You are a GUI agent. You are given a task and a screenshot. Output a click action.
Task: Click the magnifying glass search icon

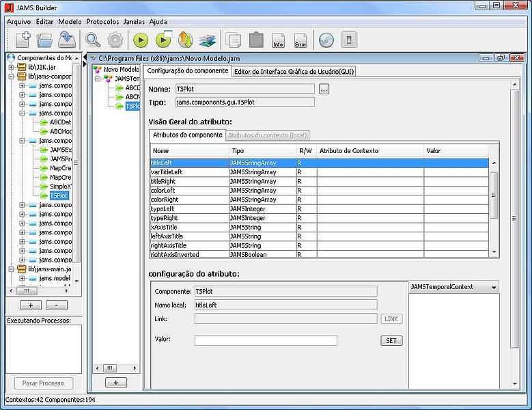pyautogui.click(x=93, y=40)
